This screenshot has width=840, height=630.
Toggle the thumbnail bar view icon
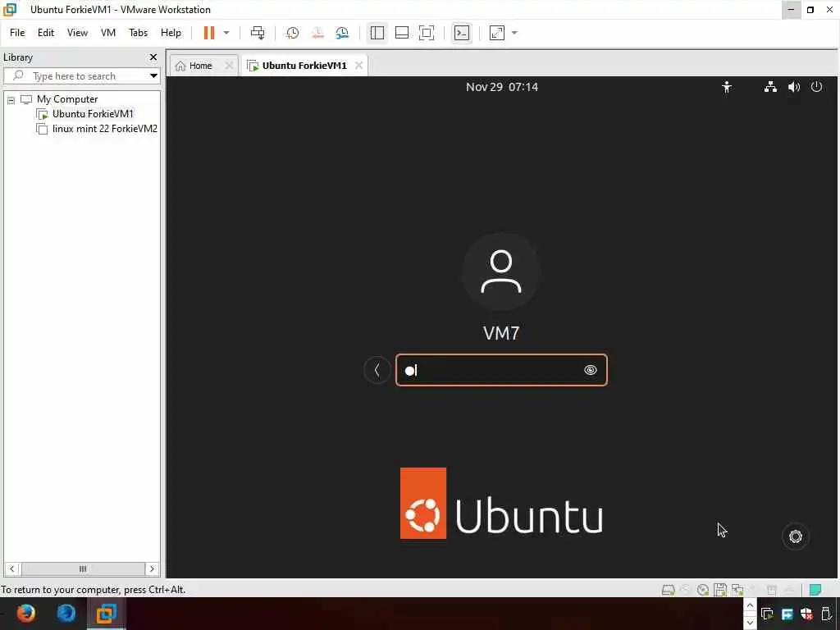(x=402, y=33)
